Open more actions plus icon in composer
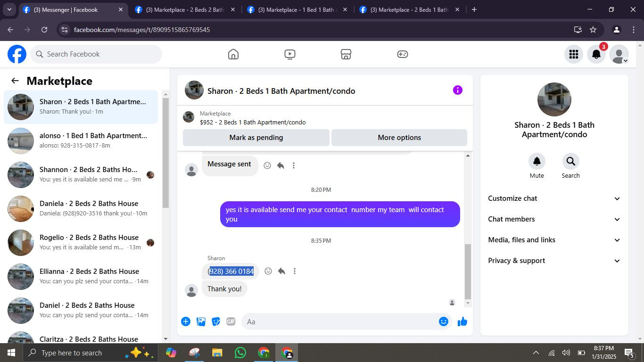The height and width of the screenshot is (362, 644). click(186, 321)
